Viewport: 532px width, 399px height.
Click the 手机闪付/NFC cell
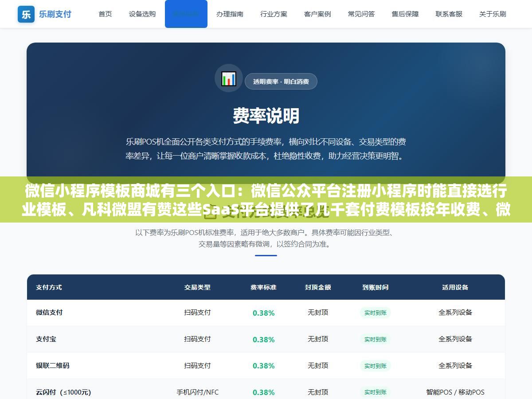point(197,392)
